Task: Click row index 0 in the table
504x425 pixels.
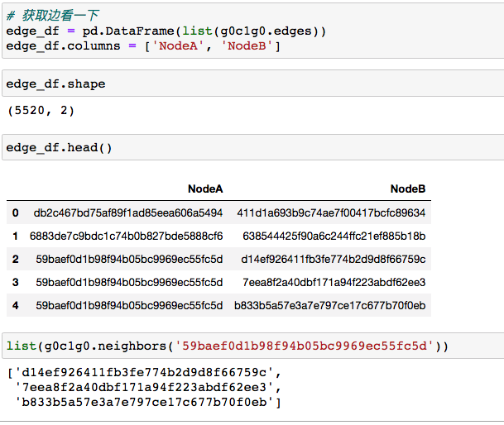Action: coord(16,212)
